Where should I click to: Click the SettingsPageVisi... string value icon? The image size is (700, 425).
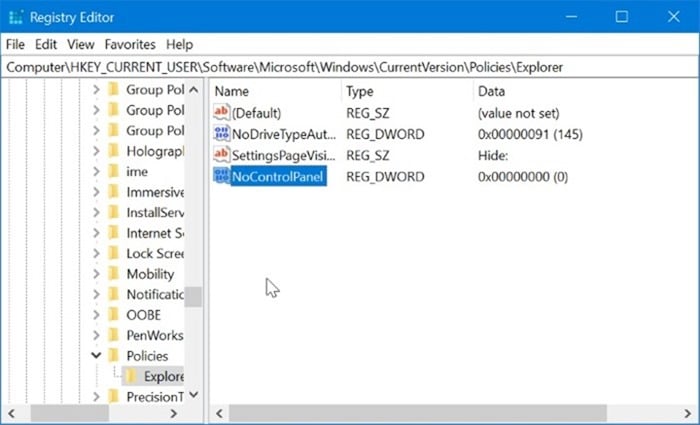click(x=221, y=154)
